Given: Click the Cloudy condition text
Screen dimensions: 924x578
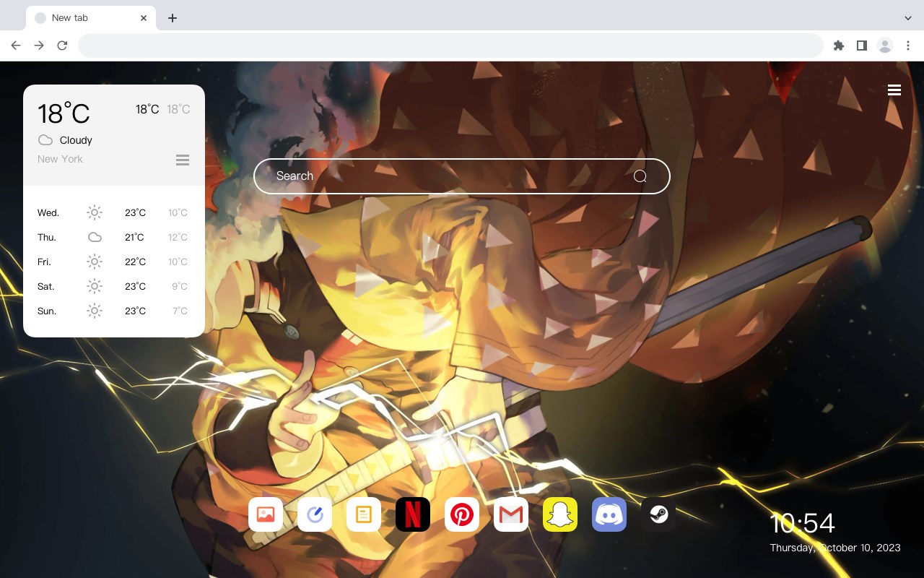Looking at the screenshot, I should click(76, 140).
